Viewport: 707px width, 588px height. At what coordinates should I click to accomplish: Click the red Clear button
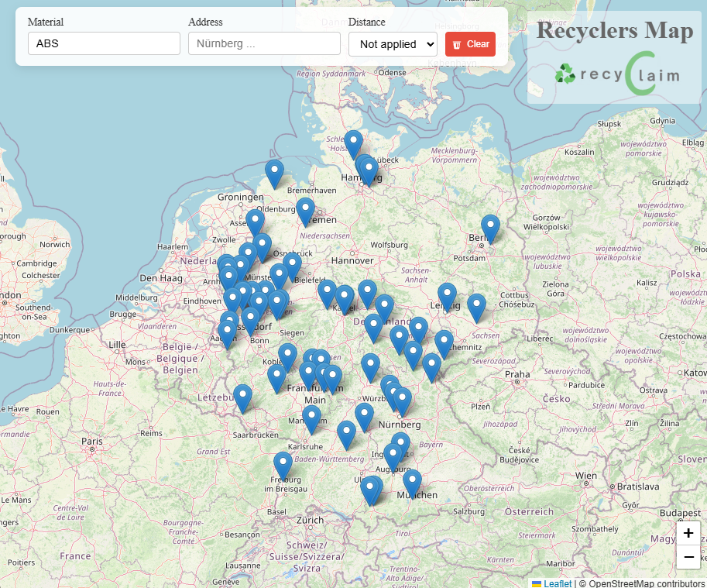pyautogui.click(x=470, y=44)
